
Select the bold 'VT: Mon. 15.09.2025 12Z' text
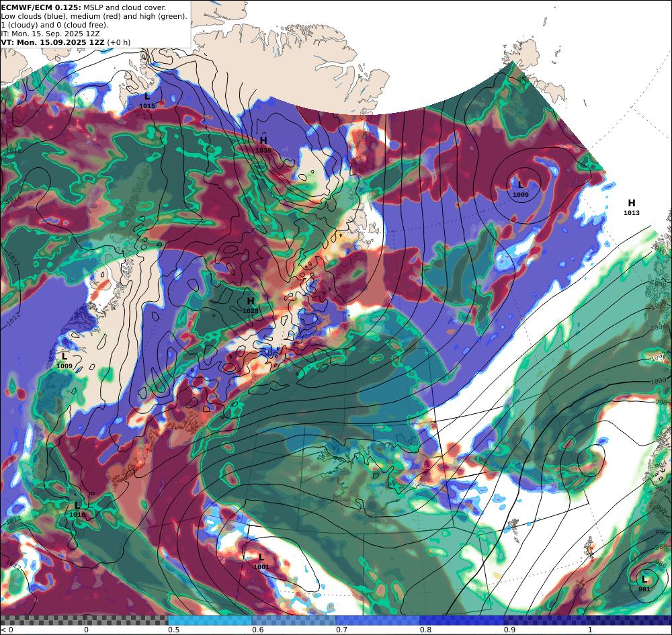(x=52, y=42)
